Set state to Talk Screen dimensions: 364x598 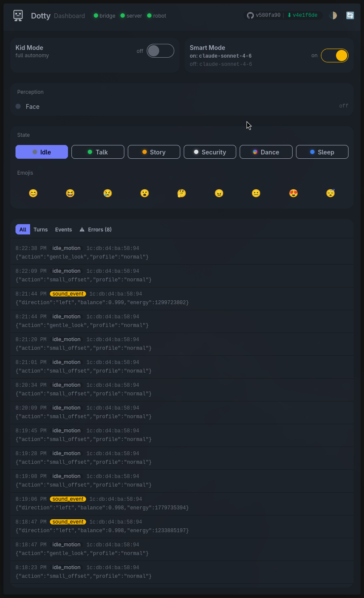pyautogui.click(x=98, y=152)
